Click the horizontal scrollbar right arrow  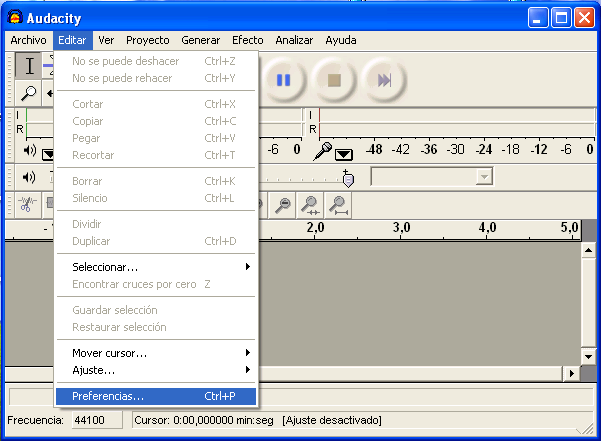pos(572,373)
